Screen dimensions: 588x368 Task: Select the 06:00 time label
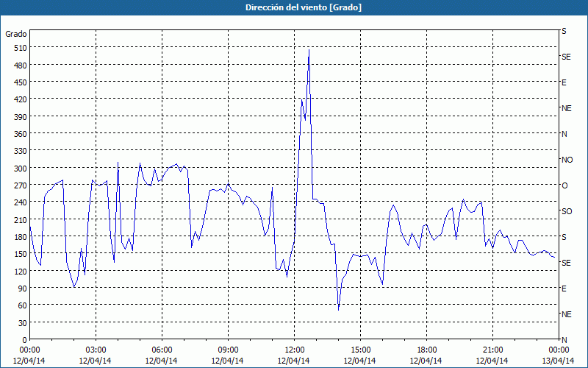pyautogui.click(x=162, y=350)
